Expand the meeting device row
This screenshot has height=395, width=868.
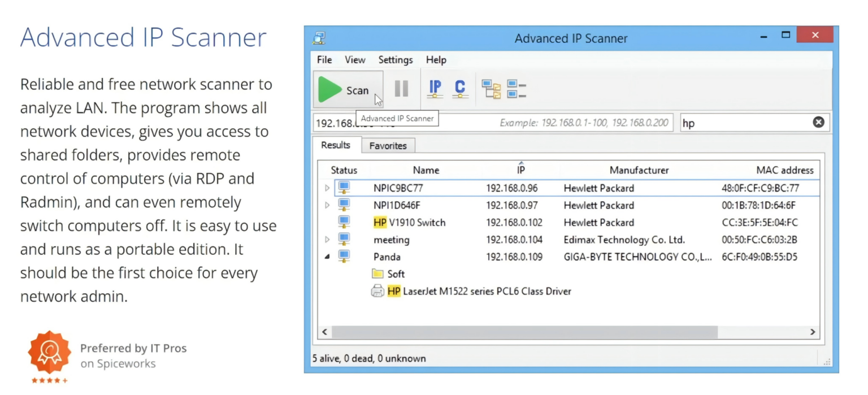coord(327,240)
